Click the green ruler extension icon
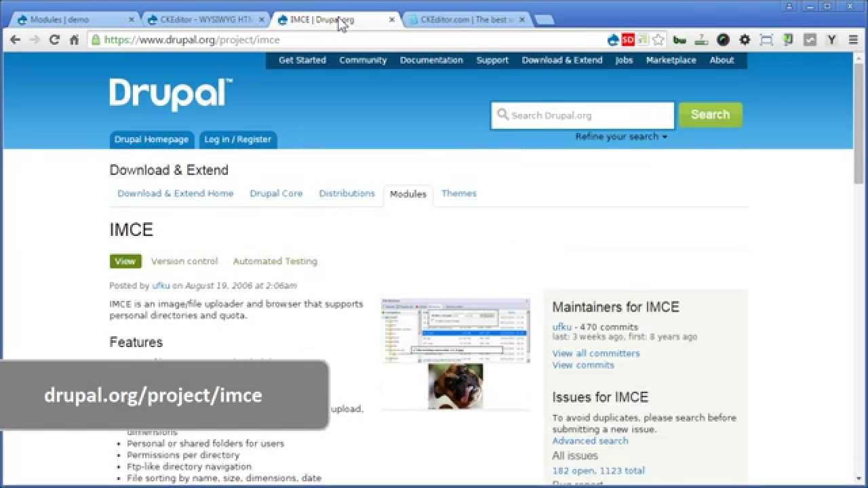868x488 pixels. [702, 40]
